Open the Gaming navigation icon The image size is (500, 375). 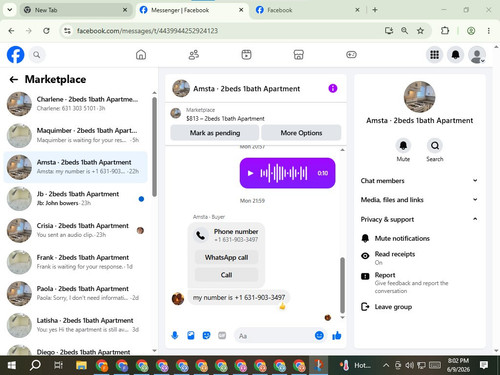point(351,55)
